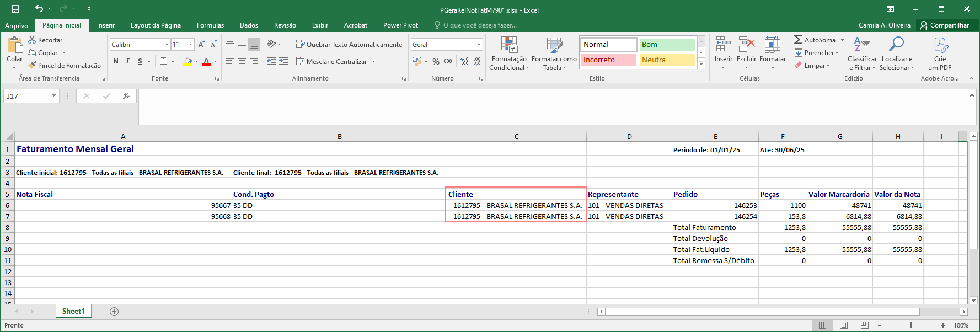
Task: Open Formatação Condicional icon
Action: [509, 45]
